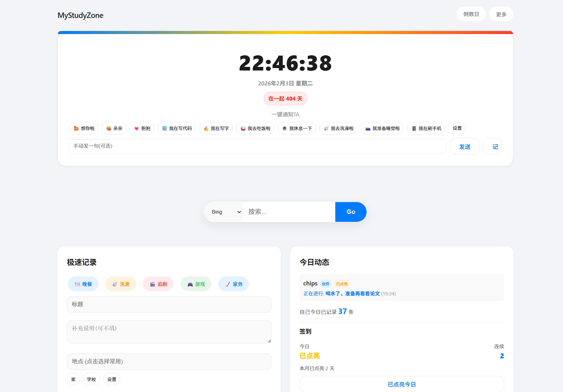
Task: Select 学校 as a common location
Action: click(91, 379)
